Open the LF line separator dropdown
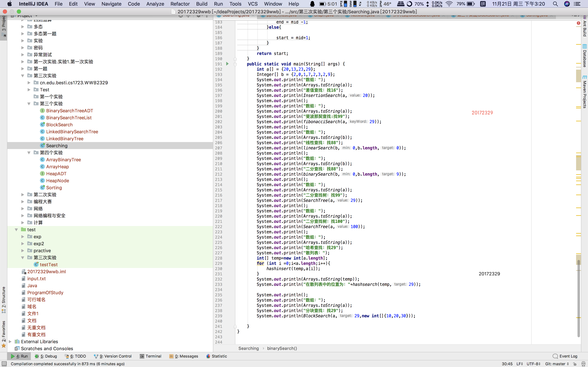The width and height of the screenshot is (588, 367). (520, 364)
